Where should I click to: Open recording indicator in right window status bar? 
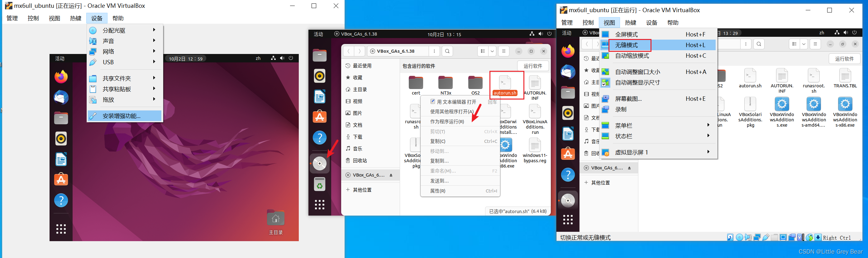point(792,237)
